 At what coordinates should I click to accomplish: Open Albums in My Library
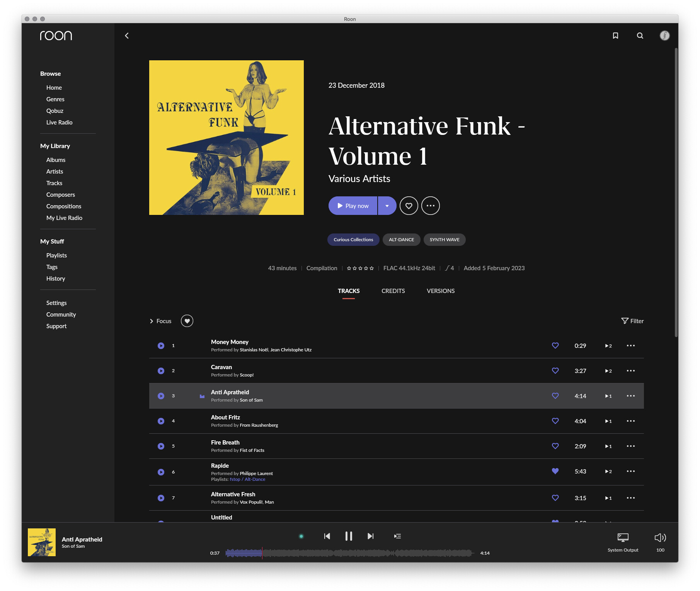(56, 160)
